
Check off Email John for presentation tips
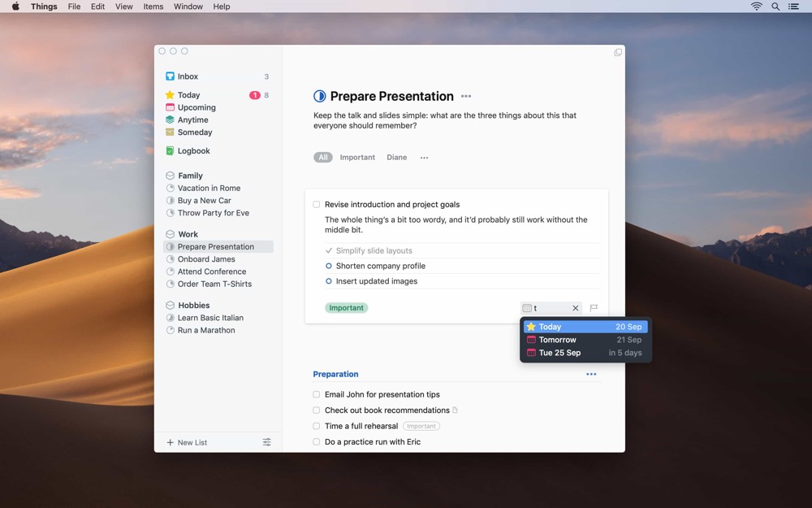point(317,394)
